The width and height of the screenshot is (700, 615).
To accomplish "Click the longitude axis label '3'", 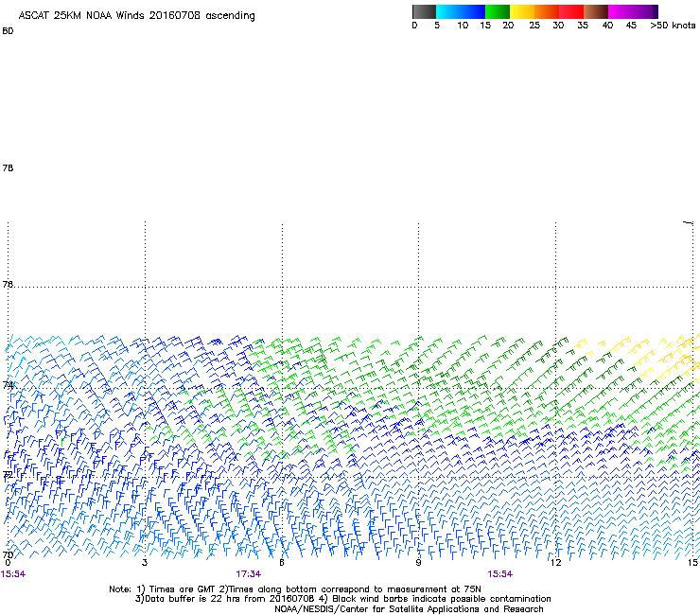I will 145,563.
